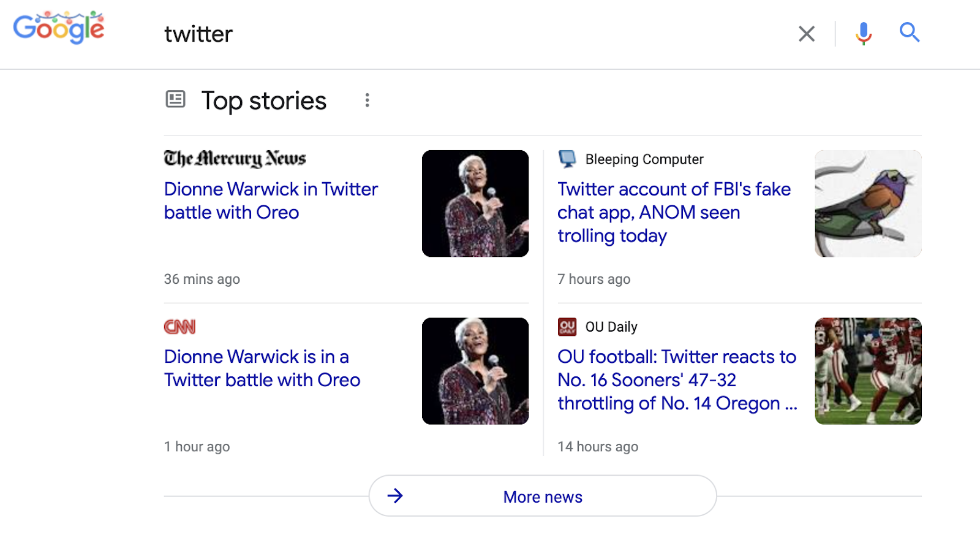Click the arrow in More news button
980x548 pixels.
coord(395,496)
